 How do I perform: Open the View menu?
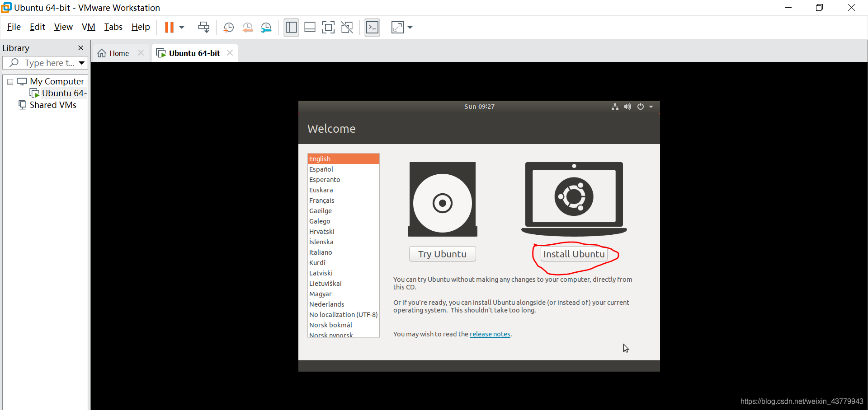(63, 27)
